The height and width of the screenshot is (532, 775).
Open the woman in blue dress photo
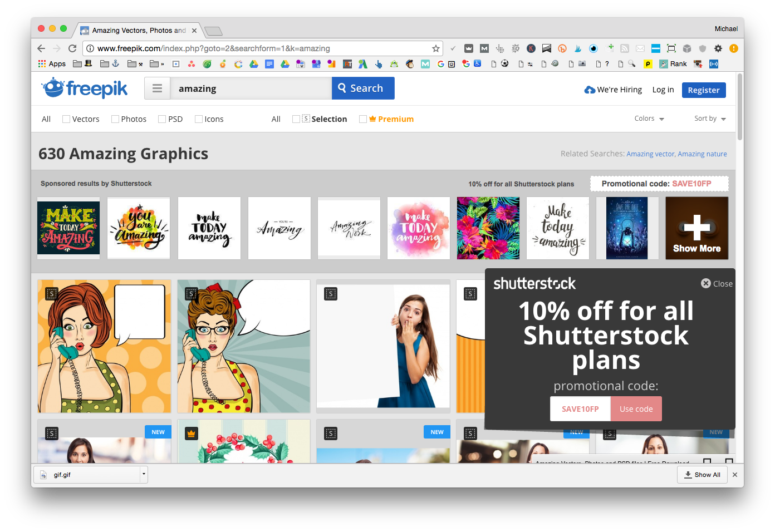tap(383, 346)
